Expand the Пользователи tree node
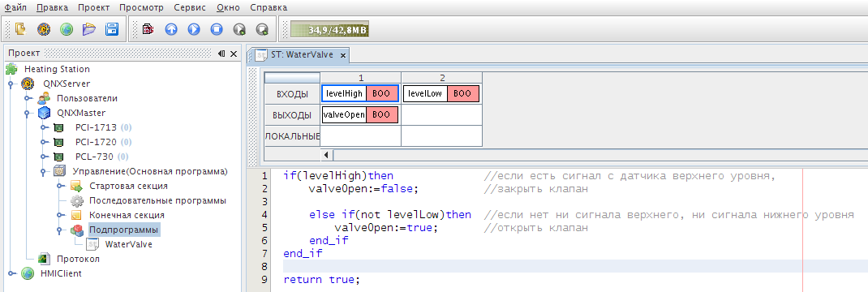The image size is (868, 292). (28, 98)
